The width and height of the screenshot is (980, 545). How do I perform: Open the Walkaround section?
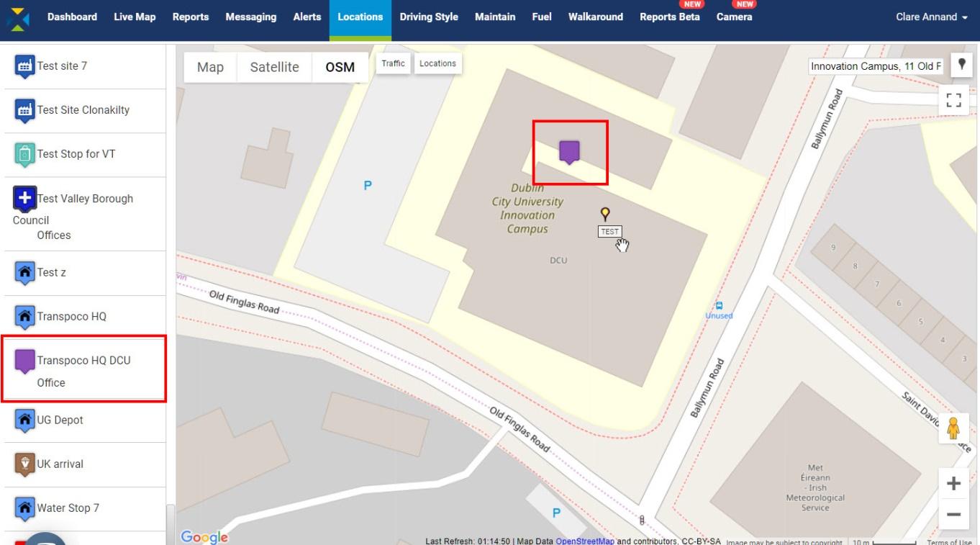click(596, 17)
